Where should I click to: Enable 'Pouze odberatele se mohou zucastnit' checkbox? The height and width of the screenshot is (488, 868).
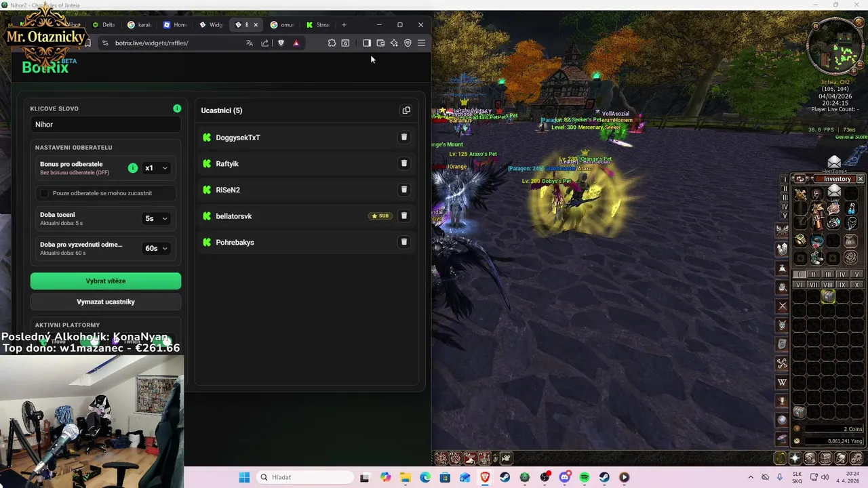(45, 193)
